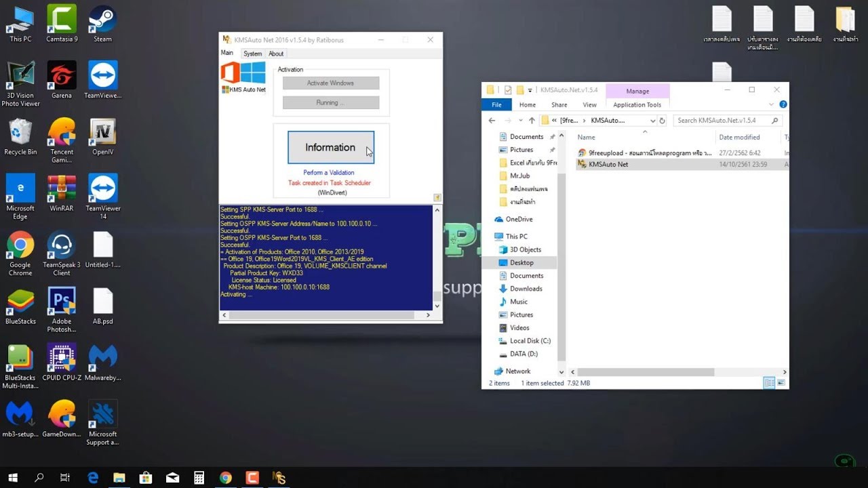
Task: Select the Main tab in KMSAuto Net
Action: (227, 53)
